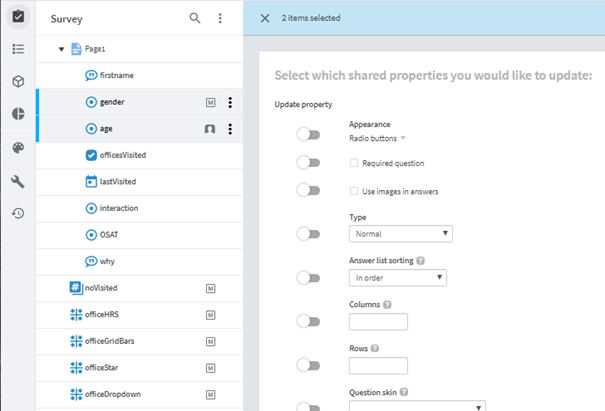Search the survey tree
The height and width of the screenshot is (411, 605).
195,18
